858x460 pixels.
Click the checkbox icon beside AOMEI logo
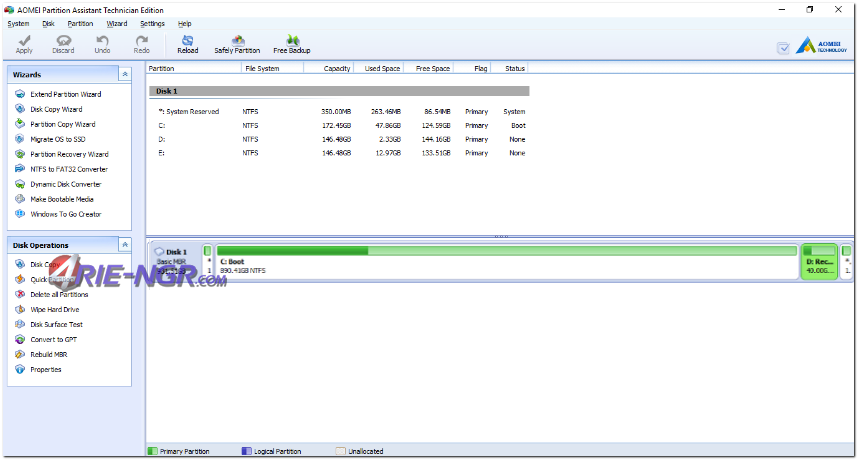coord(783,48)
